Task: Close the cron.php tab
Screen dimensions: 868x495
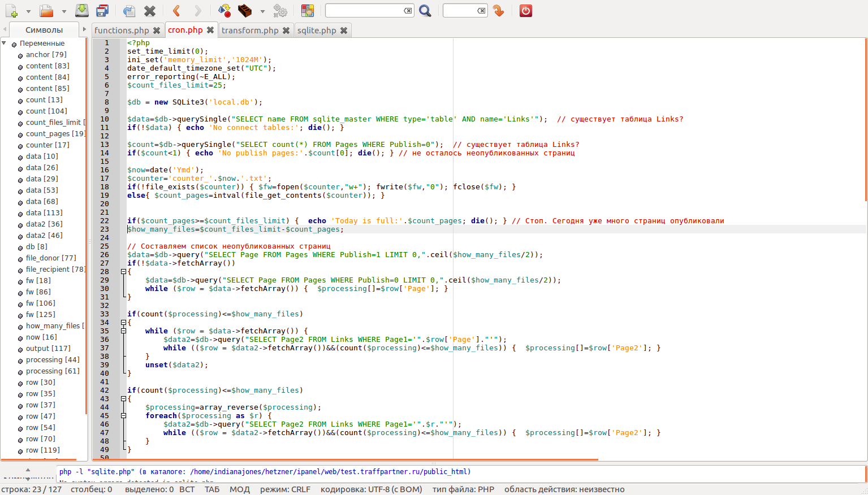Action: click(x=210, y=30)
